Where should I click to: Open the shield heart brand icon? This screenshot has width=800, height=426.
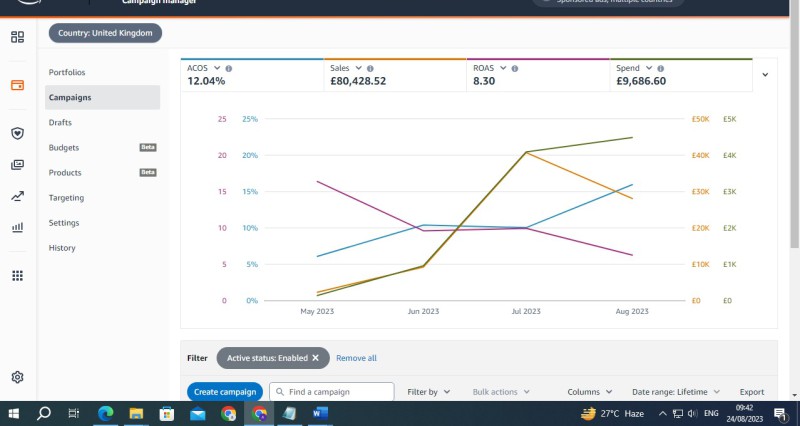(x=17, y=133)
